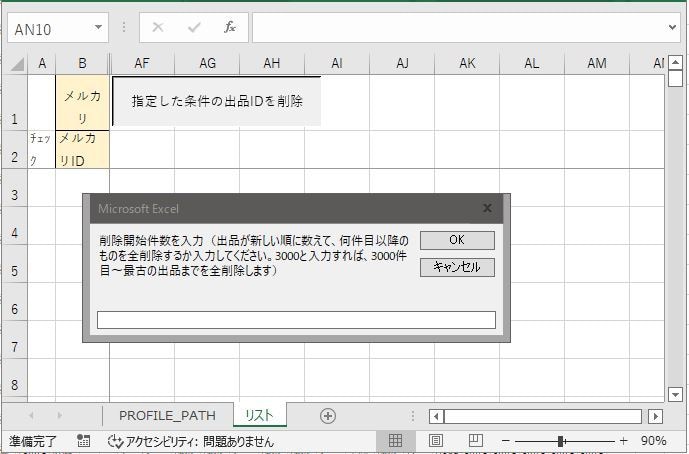Click the formula bar enter checkmark icon
The image size is (689, 454).
194,28
